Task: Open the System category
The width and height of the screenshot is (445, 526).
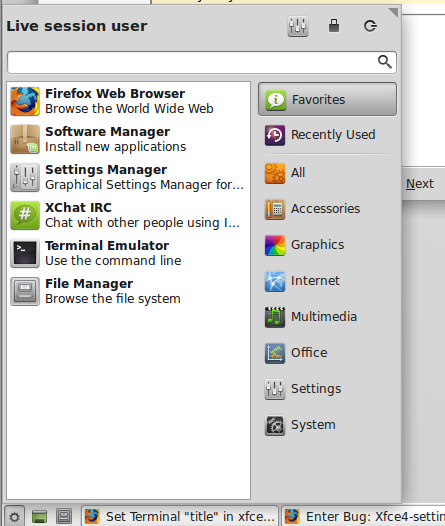Action: pos(327,425)
